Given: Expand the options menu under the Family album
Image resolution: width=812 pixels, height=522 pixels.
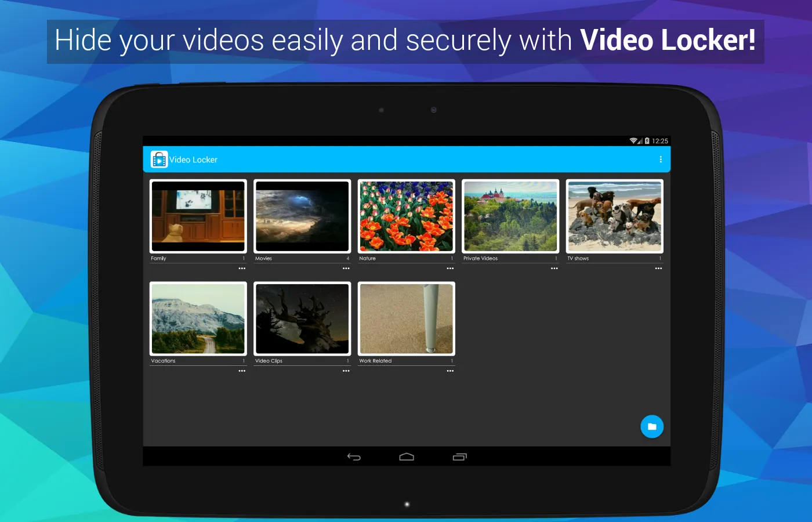Looking at the screenshot, I should click(242, 268).
